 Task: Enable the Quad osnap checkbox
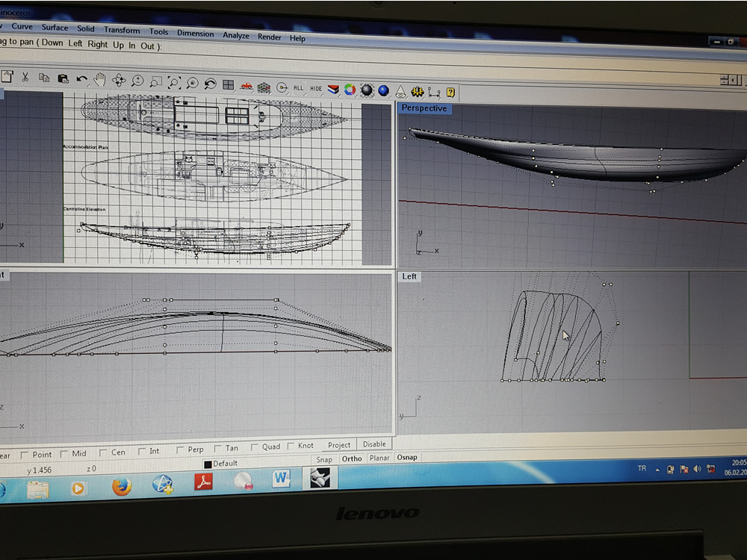[255, 447]
